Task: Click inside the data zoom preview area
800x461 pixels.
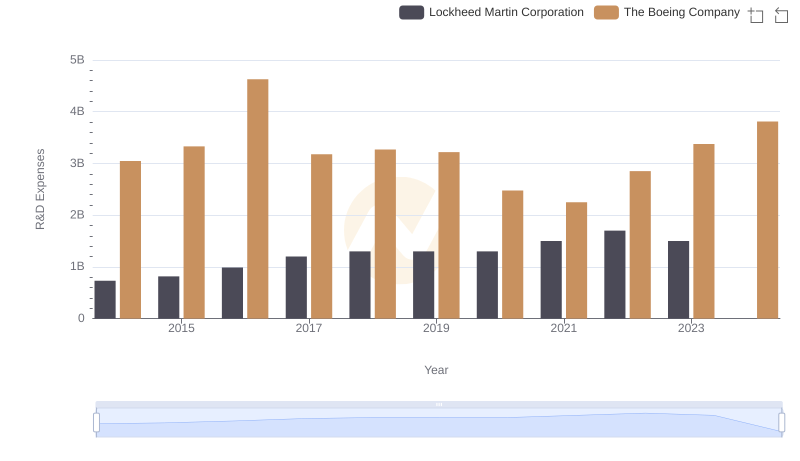Action: pos(439,423)
